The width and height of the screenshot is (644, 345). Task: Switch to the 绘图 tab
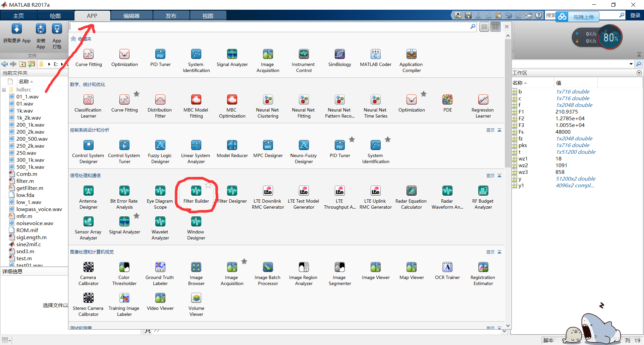[55, 16]
